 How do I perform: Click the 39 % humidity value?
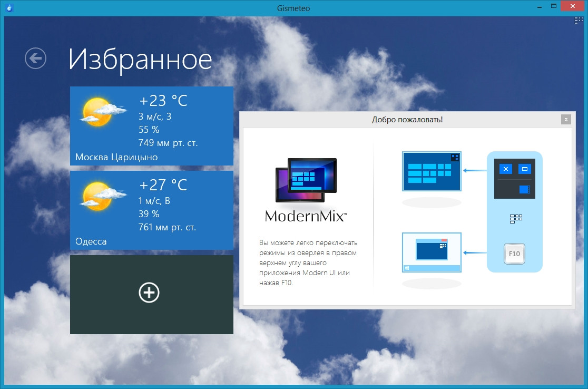[x=149, y=214]
